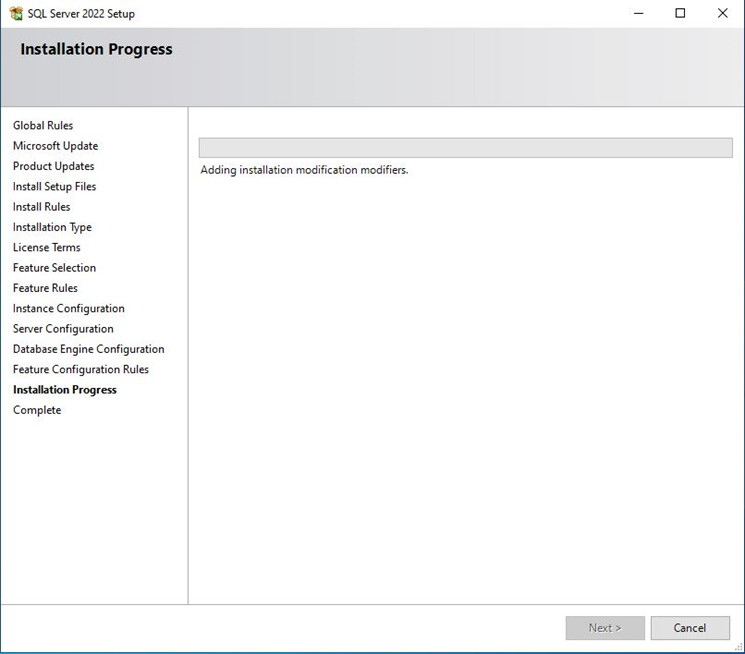The width and height of the screenshot is (745, 654).
Task: Minimize the SQL Server Setup window
Action: (x=639, y=13)
